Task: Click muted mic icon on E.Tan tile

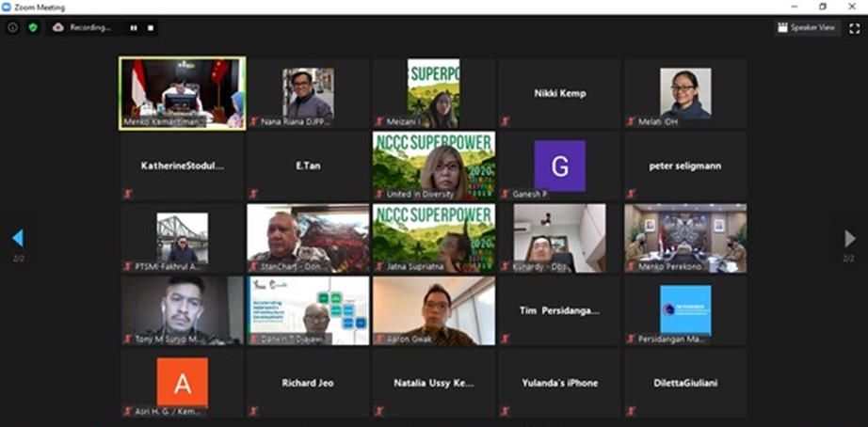Action: point(253,194)
